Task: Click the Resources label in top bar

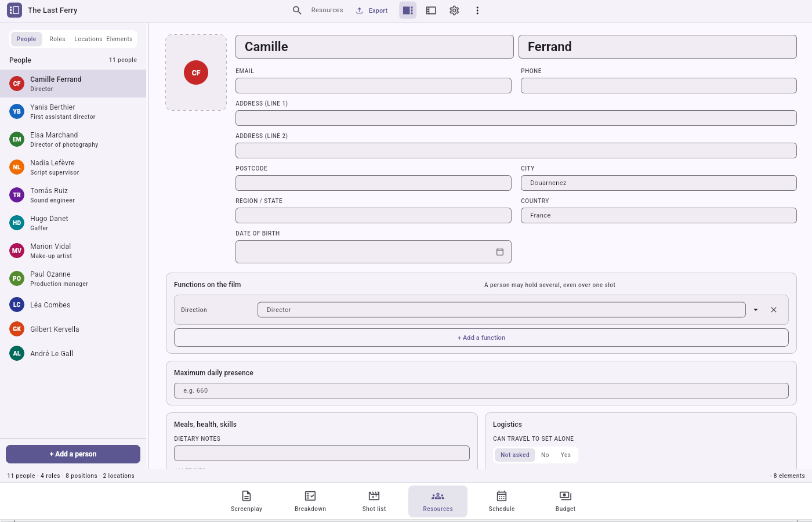Action: coord(327,10)
